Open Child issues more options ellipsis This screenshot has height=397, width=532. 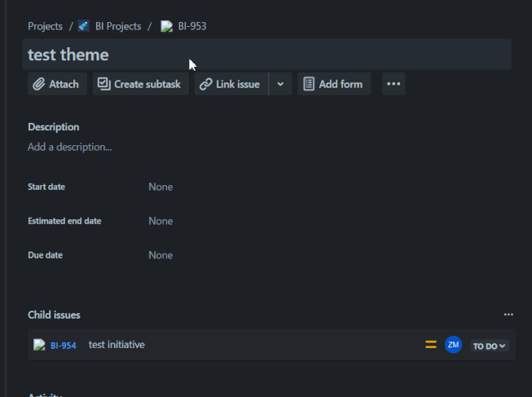[508, 315]
